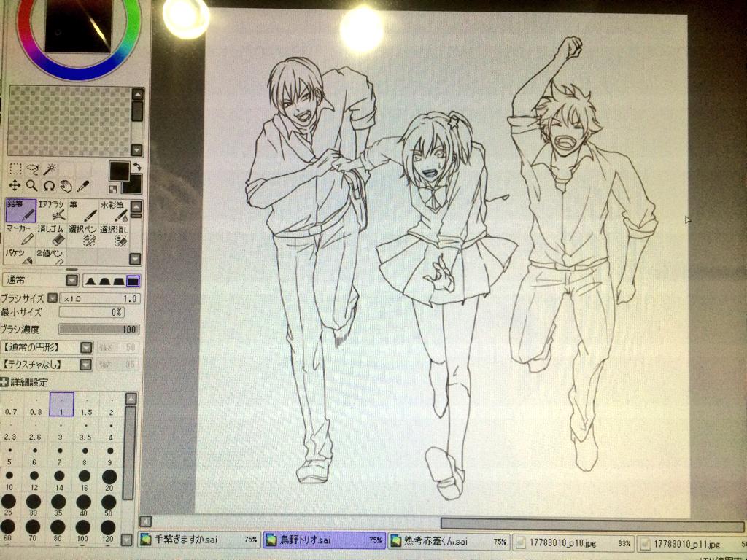Switch to 熟考赤葦くん.sai document tab
Screen dimensions: 747x560
coord(449,540)
